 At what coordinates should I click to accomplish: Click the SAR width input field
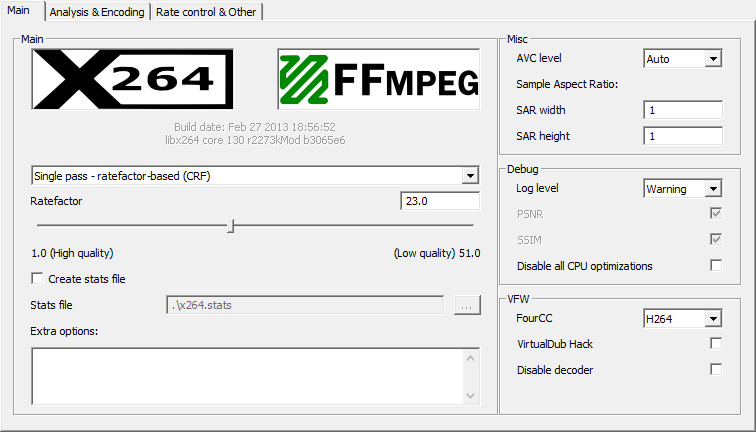[x=683, y=110]
